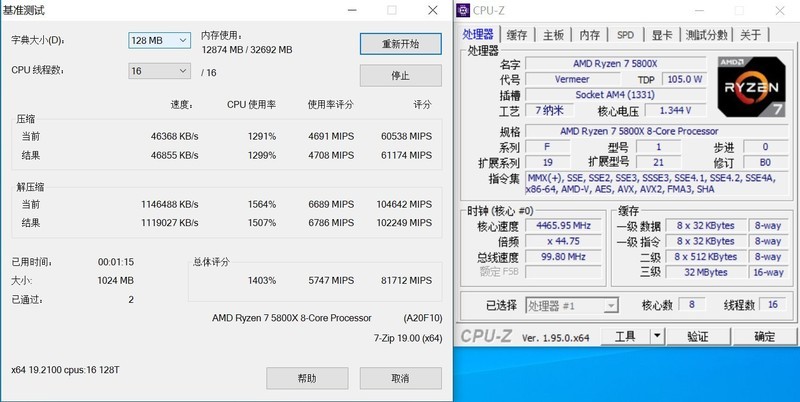The height and width of the screenshot is (402, 800).
Task: Click the 压缩 结果 speed 46855 KB/s
Action: coord(174,155)
